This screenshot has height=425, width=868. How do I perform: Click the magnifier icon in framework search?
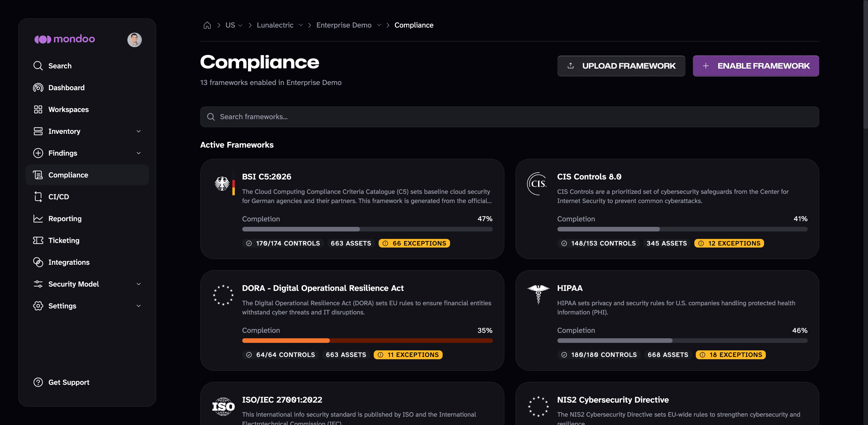point(211,117)
